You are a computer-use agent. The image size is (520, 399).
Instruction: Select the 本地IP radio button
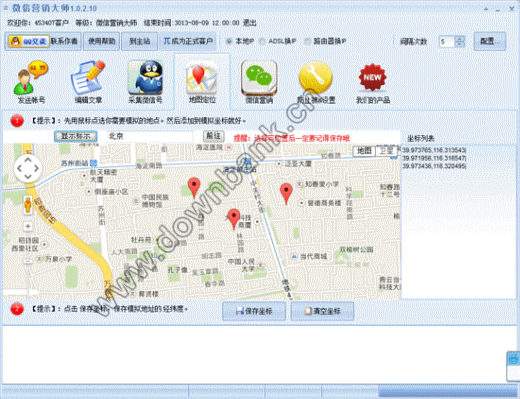coord(229,41)
